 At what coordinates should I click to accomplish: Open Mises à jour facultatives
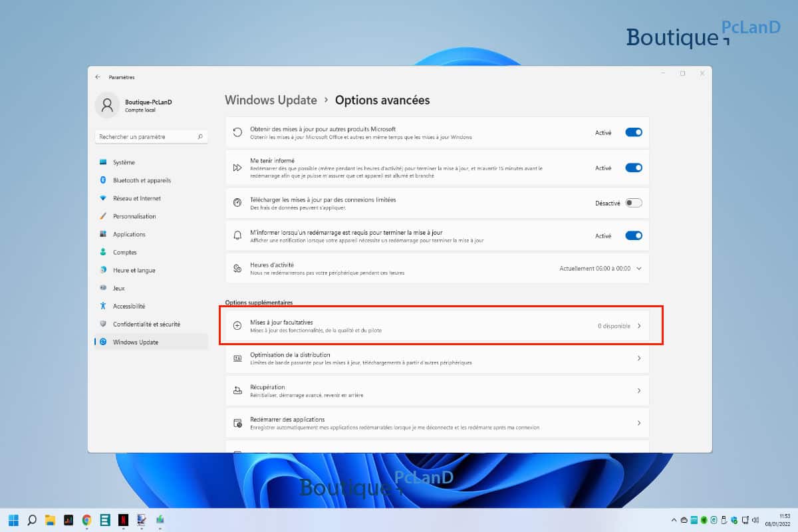(x=439, y=326)
